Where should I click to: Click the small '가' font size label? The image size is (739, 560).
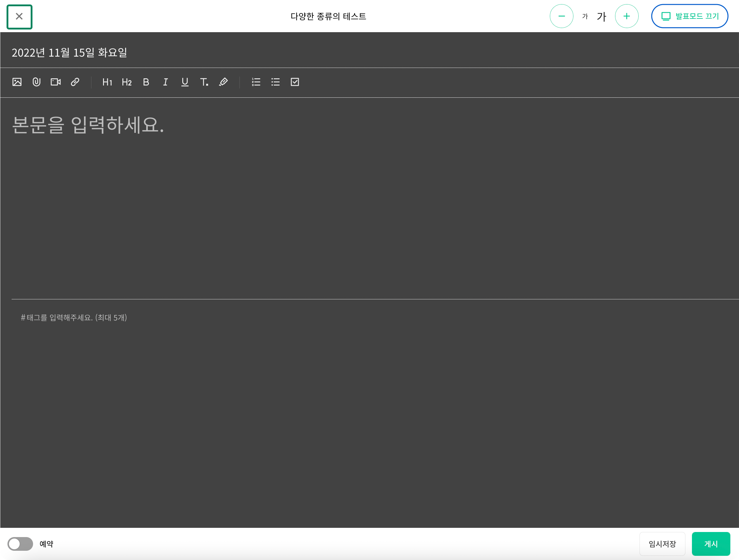click(x=585, y=16)
